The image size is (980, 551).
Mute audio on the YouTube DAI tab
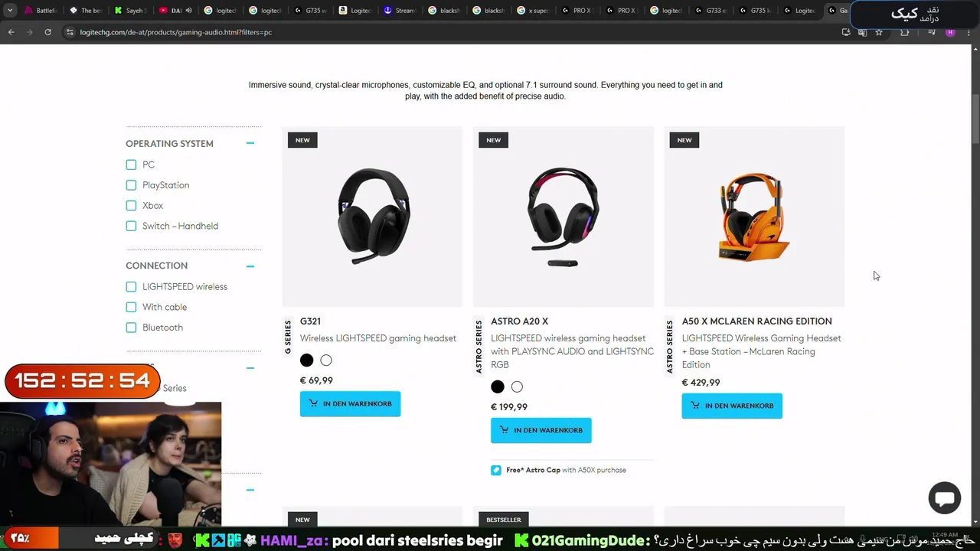coord(188,11)
